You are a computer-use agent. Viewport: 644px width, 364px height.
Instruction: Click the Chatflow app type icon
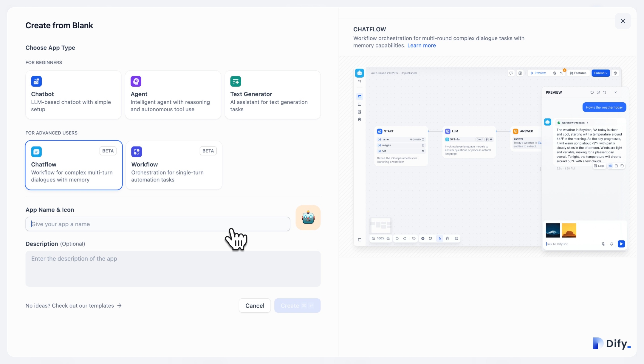coord(36,152)
